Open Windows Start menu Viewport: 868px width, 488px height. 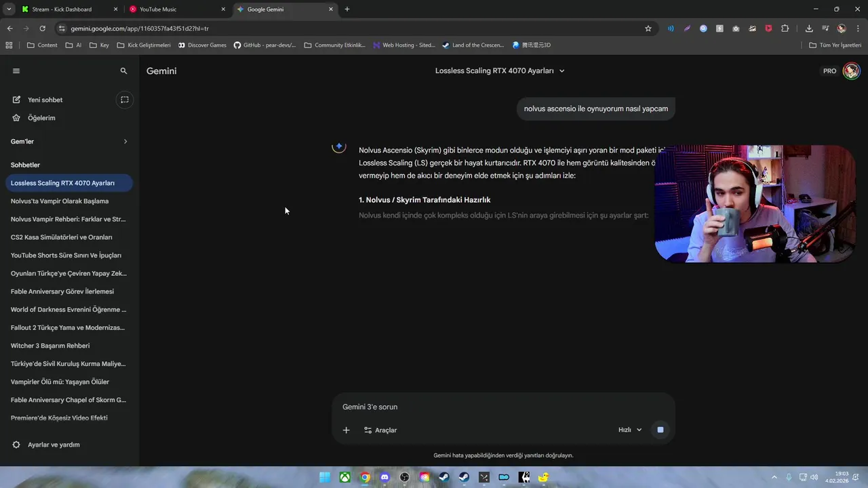[325, 477]
